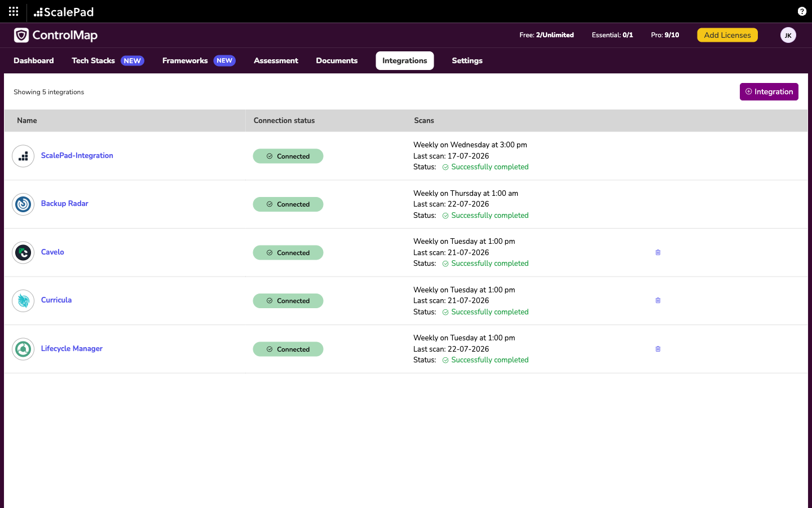Click 'Weekly on Thursday at 1:00 am' schedule
Image resolution: width=812 pixels, height=508 pixels.
point(466,193)
